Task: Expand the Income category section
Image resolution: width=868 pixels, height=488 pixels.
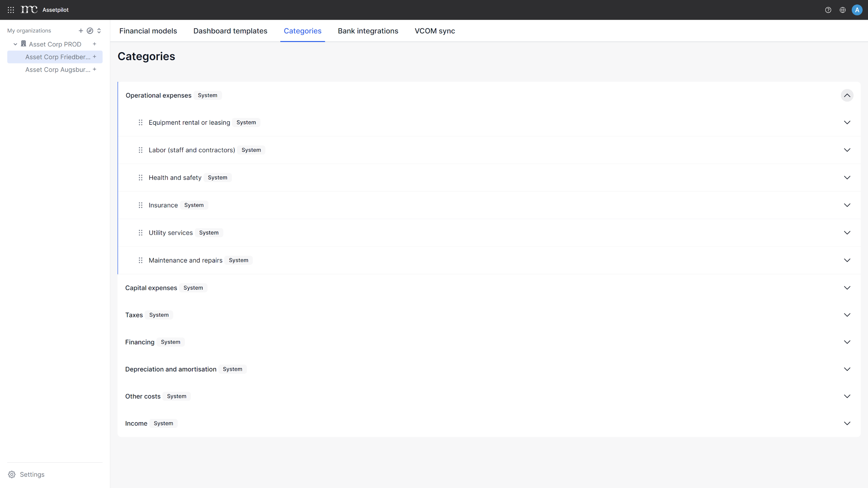Action: (x=847, y=423)
